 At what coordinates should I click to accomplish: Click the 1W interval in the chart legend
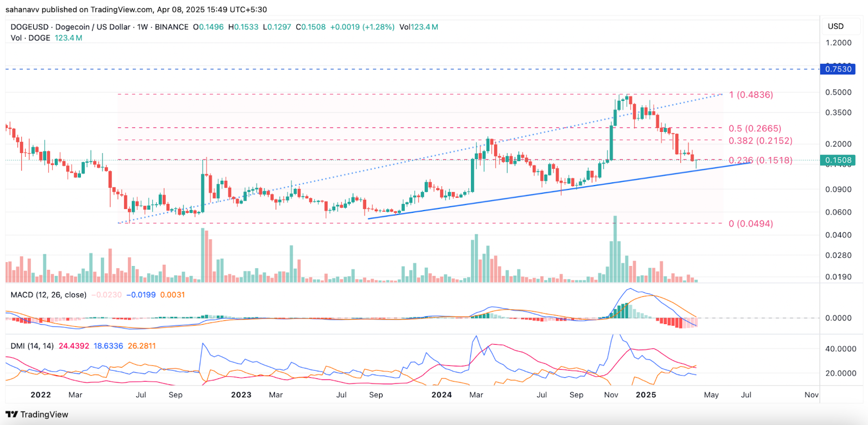click(x=143, y=27)
